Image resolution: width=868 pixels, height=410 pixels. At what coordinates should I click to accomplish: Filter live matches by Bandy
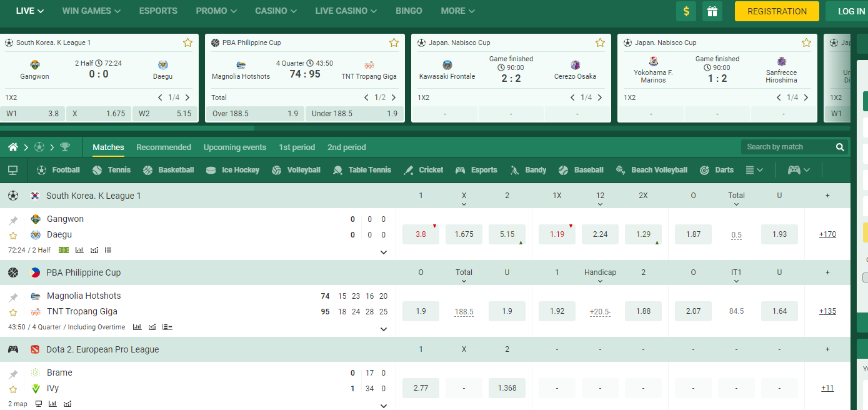coord(528,170)
